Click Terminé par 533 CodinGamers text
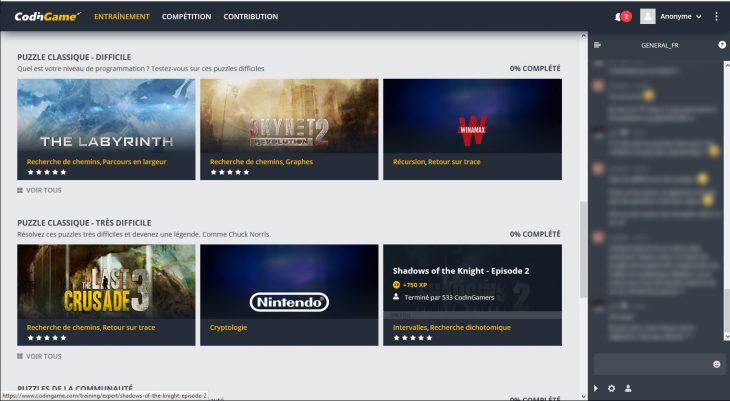This screenshot has height=401, width=730. click(449, 297)
